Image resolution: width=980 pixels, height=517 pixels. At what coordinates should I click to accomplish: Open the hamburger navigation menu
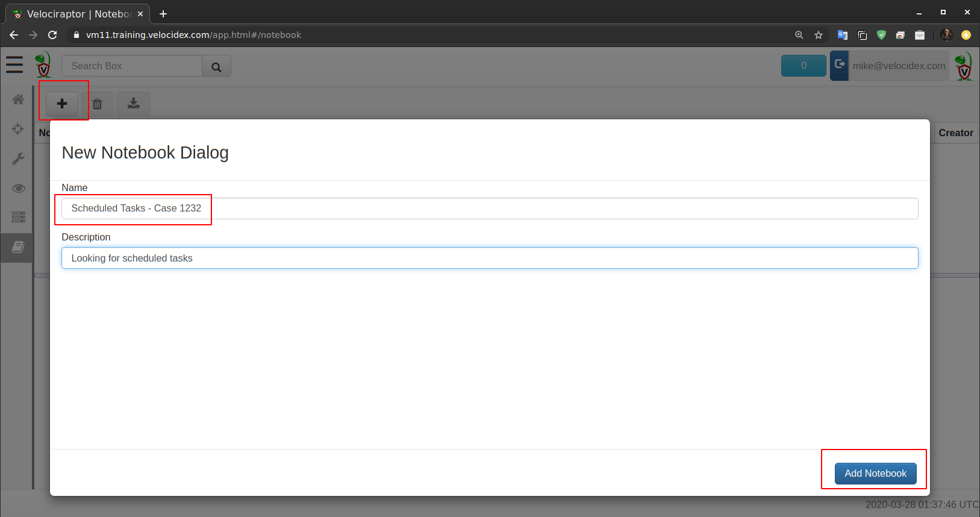14,64
